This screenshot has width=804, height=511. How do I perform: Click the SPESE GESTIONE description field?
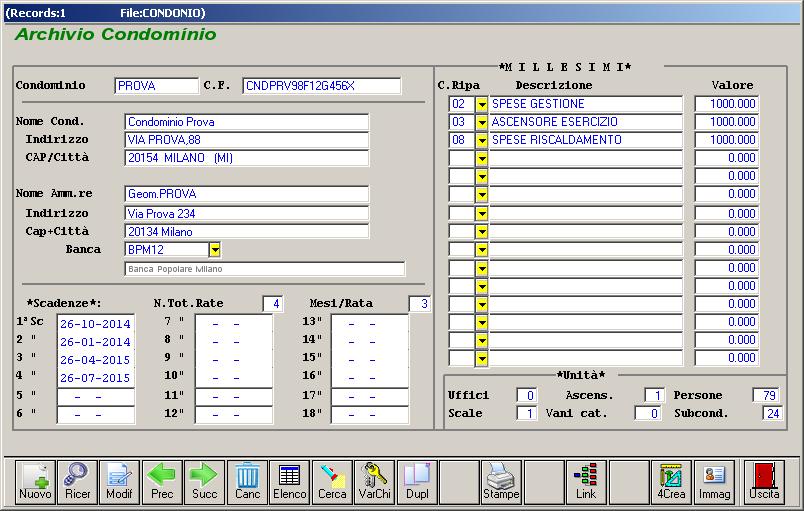[x=586, y=104]
